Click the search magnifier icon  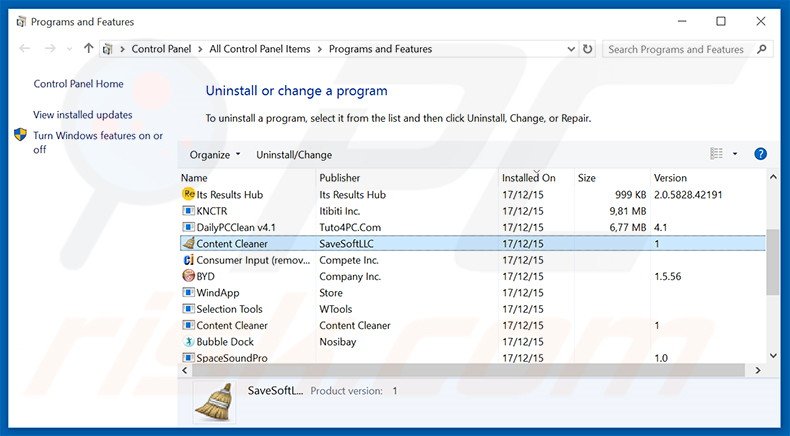762,49
